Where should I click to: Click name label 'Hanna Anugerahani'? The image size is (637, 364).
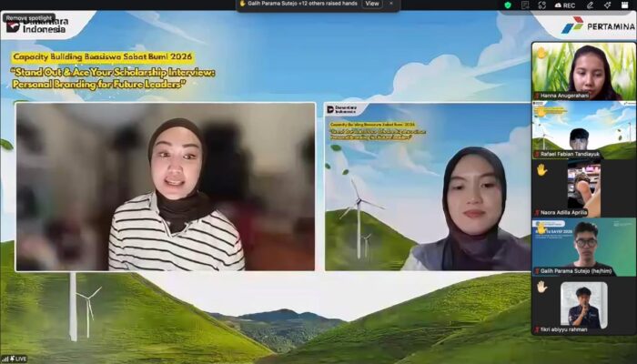(x=565, y=96)
